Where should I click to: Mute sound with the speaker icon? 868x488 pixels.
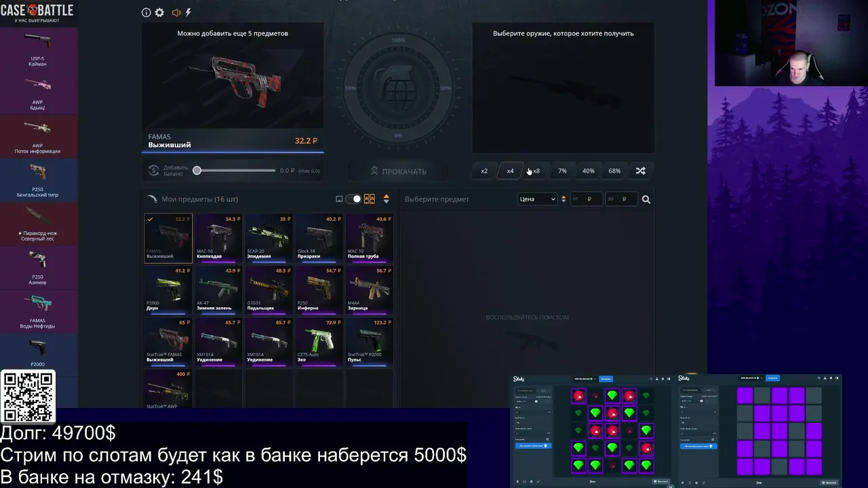[x=176, y=12]
